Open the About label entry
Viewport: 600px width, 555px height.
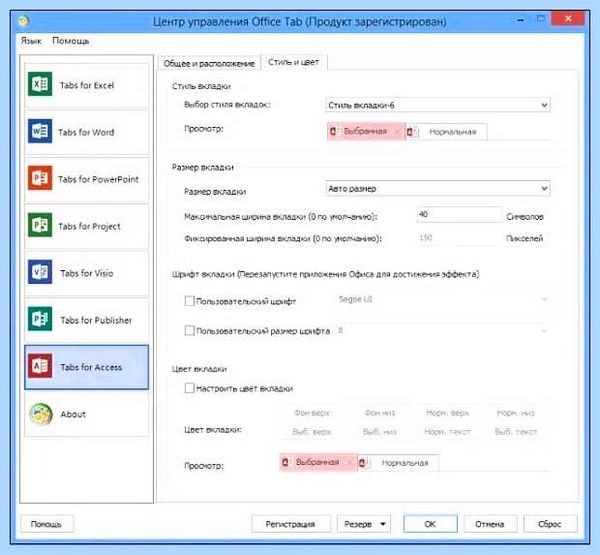[x=73, y=414]
